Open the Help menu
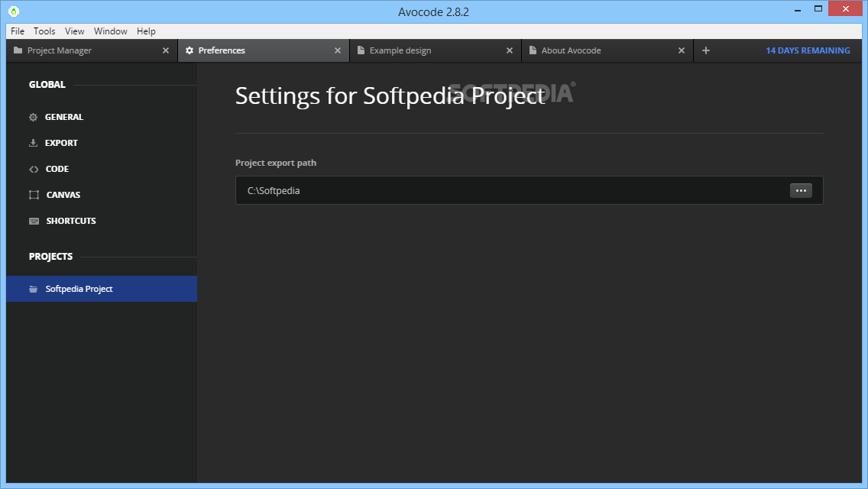 [146, 31]
